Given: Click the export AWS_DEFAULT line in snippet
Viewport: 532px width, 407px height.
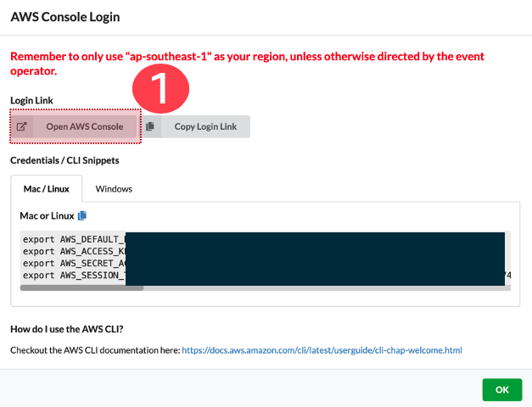Looking at the screenshot, I should (x=74, y=239).
